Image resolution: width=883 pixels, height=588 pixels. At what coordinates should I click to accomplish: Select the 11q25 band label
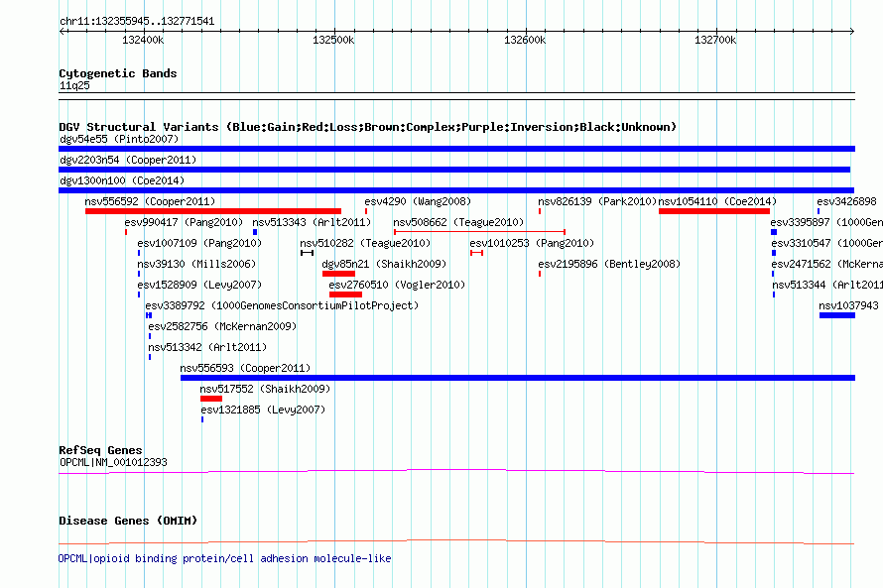point(74,85)
